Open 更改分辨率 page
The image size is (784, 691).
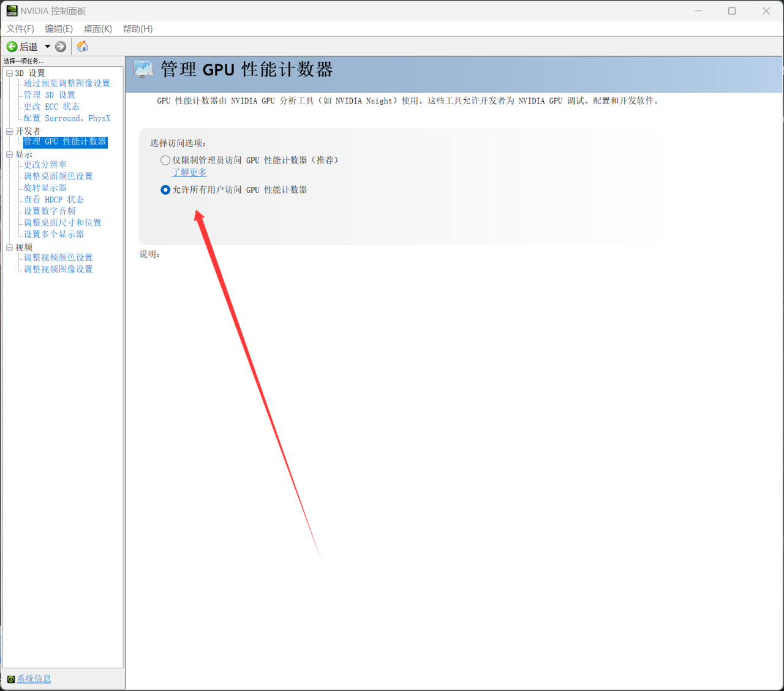pyautogui.click(x=45, y=165)
